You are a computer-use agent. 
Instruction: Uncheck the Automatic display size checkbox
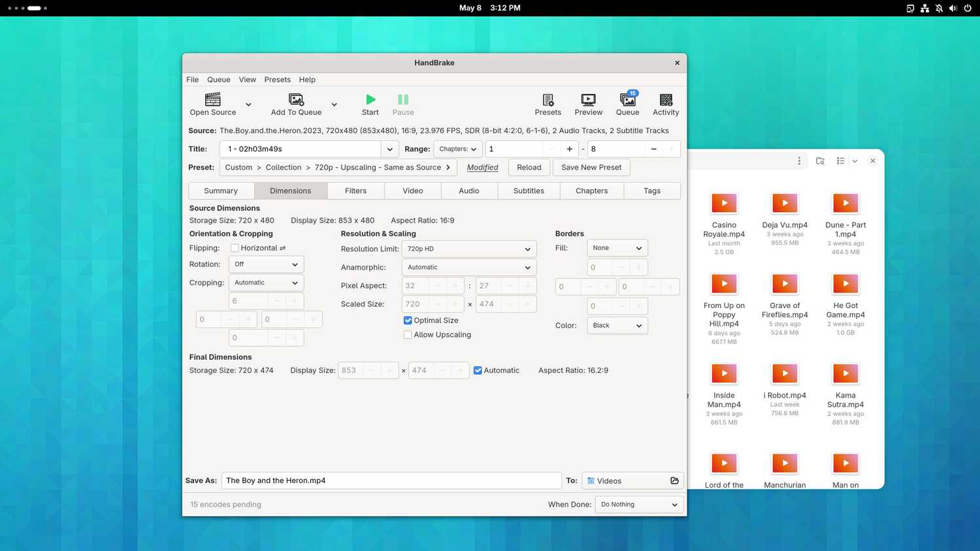pyautogui.click(x=478, y=370)
